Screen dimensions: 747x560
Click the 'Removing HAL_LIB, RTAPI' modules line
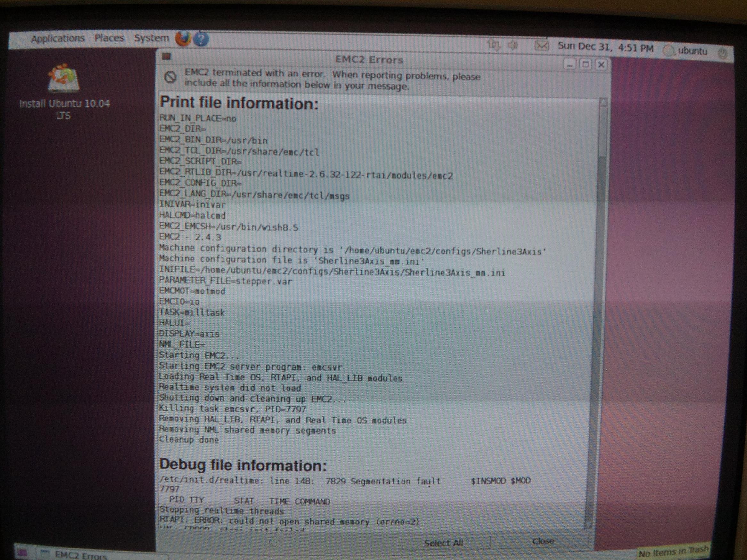click(x=283, y=420)
